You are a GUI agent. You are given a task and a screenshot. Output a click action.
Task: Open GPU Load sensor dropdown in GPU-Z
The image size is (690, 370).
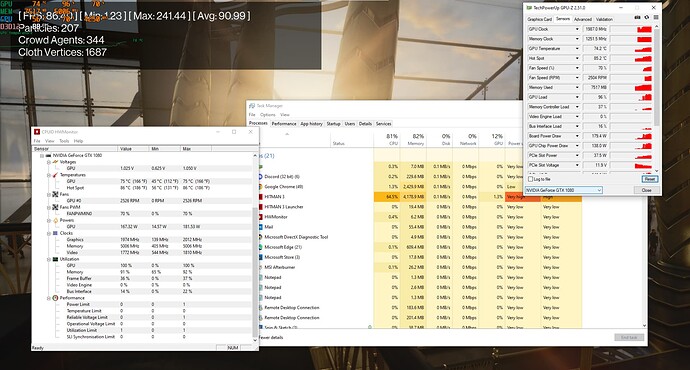tap(577, 97)
